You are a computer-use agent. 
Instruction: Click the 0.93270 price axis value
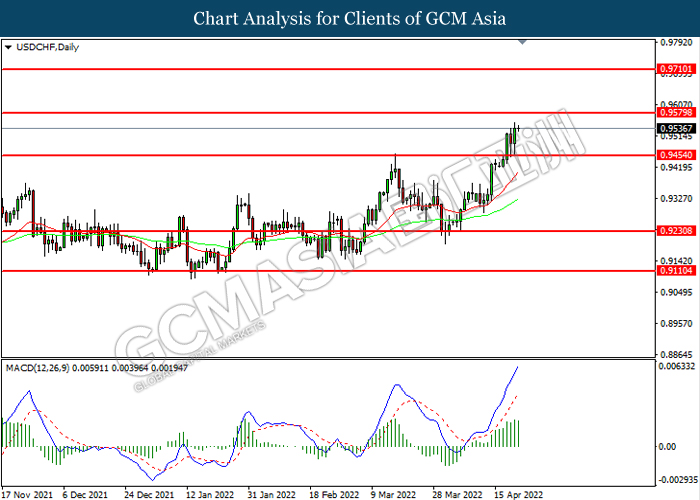coord(676,199)
